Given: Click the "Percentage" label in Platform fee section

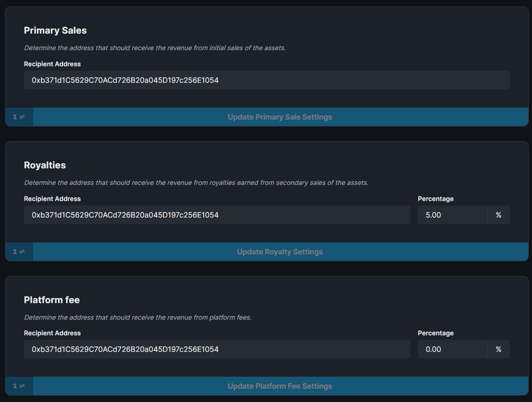Looking at the screenshot, I should pos(435,333).
